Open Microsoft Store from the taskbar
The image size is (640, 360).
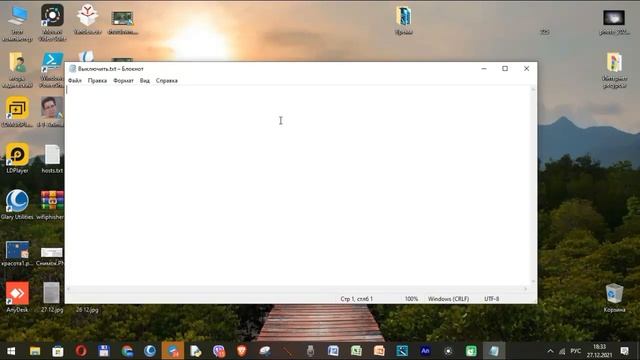click(x=58, y=351)
